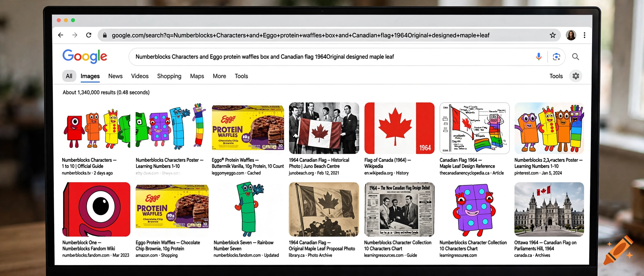Select the Images tab
This screenshot has height=276, width=644.
point(90,76)
